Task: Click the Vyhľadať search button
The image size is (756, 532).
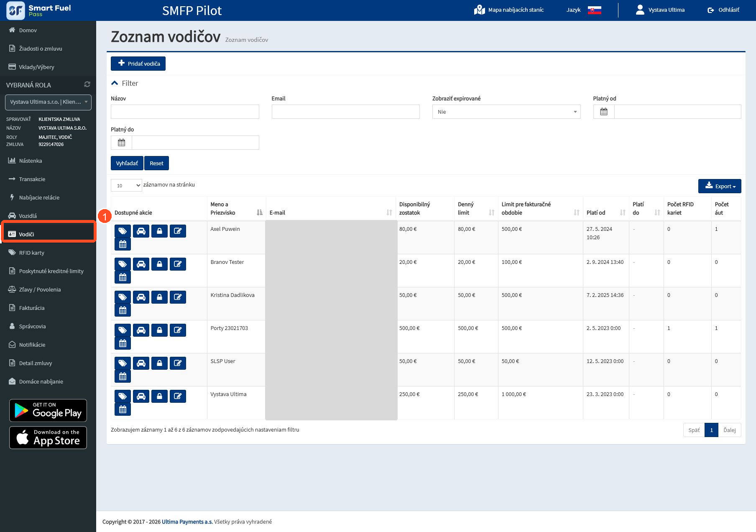Action: pos(127,163)
